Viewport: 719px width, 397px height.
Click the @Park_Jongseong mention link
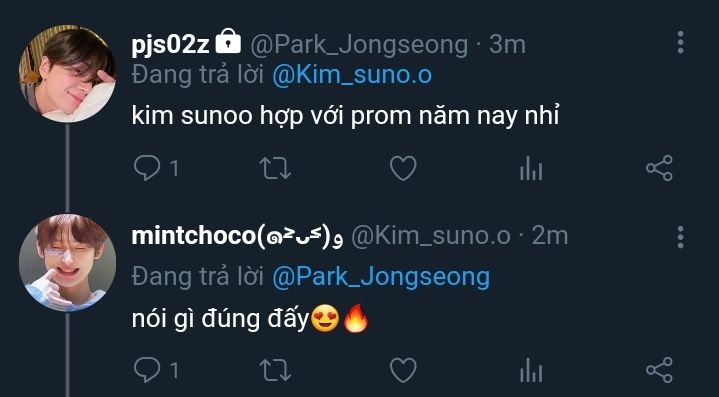tap(381, 278)
